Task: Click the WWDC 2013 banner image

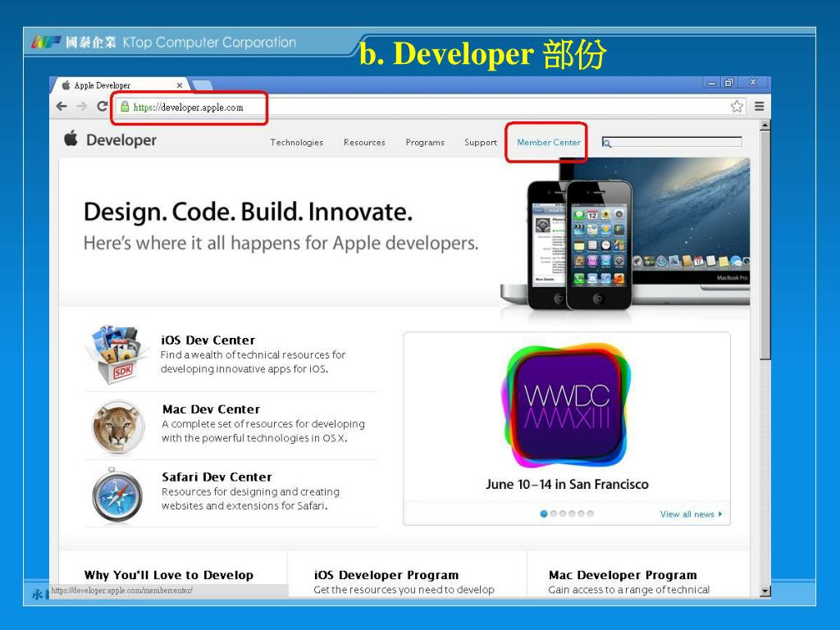Action: point(567,406)
